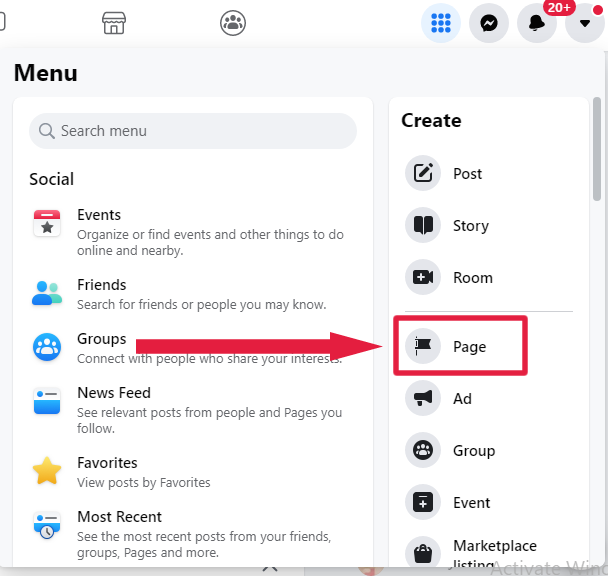Open Most Recent entry
Image resolution: width=608 pixels, height=576 pixels.
coord(119,517)
